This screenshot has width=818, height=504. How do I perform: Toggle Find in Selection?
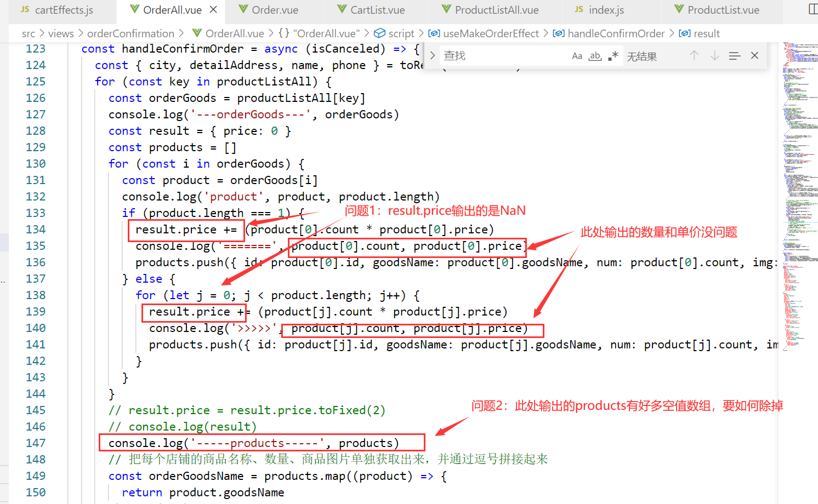[x=735, y=56]
